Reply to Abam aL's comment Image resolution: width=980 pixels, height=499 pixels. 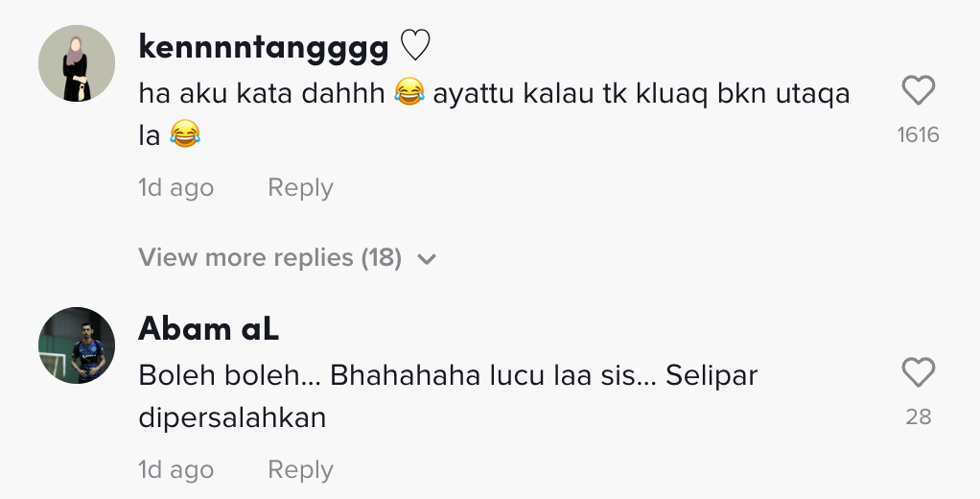(300, 470)
